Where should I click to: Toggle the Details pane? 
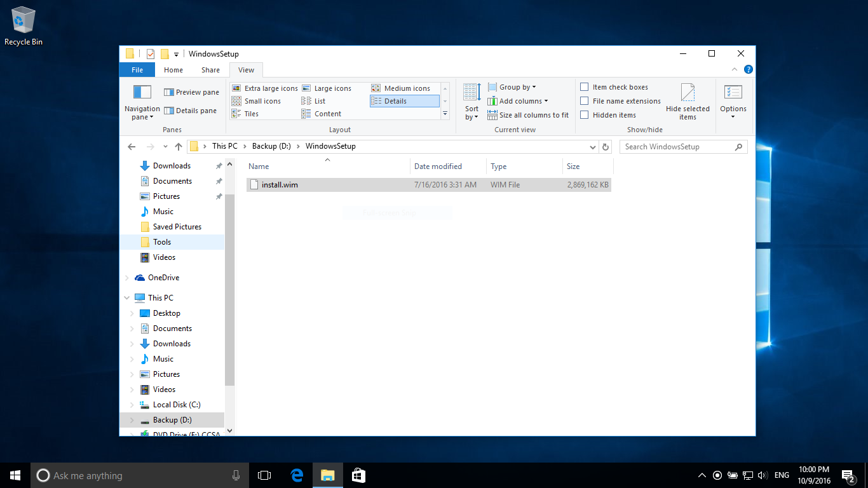[190, 111]
